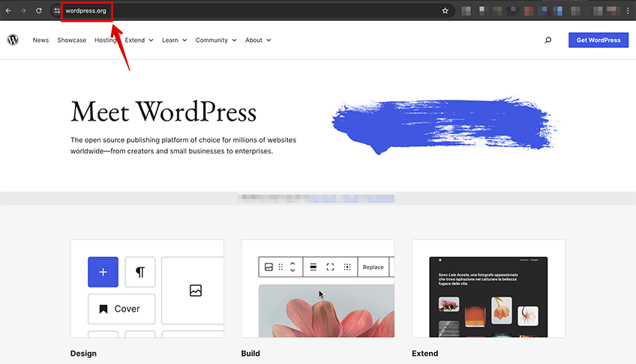Viewport: 636px width, 364px height.
Task: Open the browser three-dot menu
Action: (x=628, y=11)
